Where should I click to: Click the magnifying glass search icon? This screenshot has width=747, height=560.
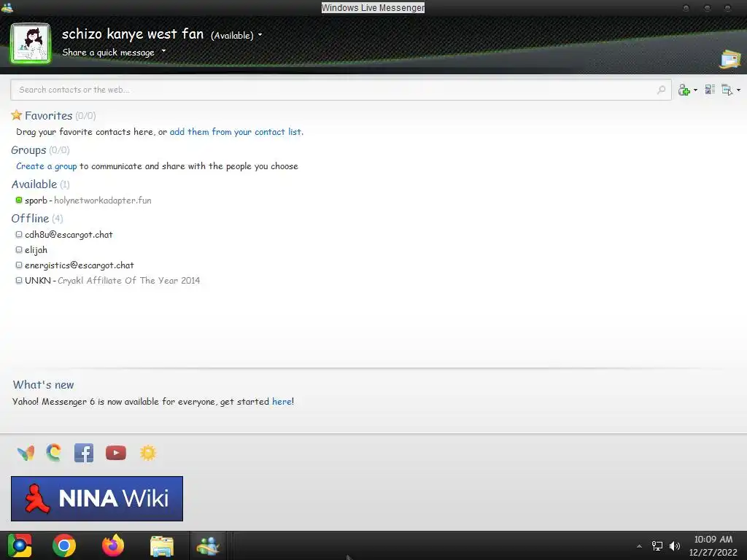click(x=661, y=90)
